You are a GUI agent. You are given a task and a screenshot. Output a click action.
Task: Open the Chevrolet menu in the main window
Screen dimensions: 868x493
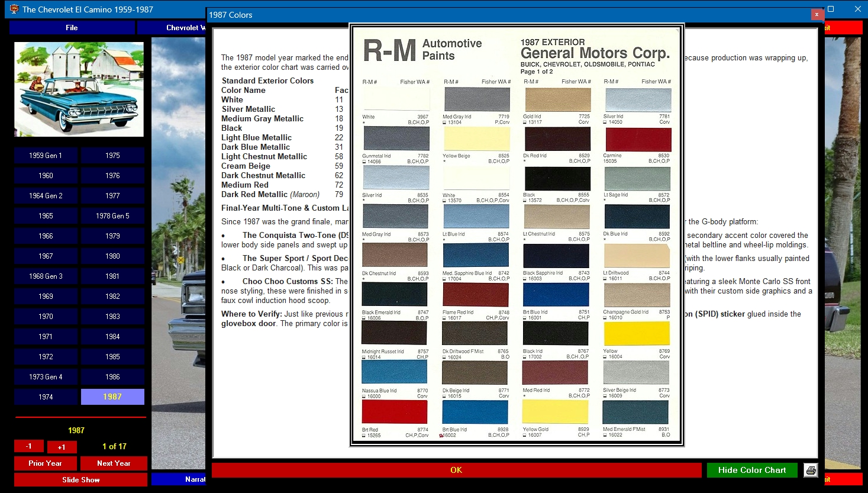[x=172, y=28]
